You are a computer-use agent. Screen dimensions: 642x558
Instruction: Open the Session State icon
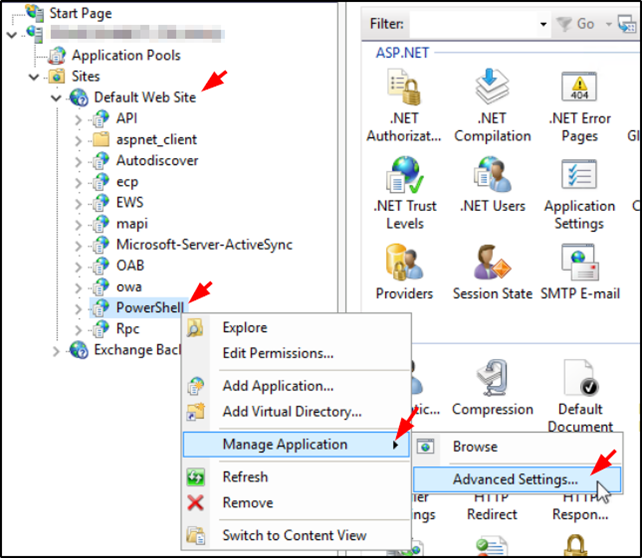coord(492,264)
